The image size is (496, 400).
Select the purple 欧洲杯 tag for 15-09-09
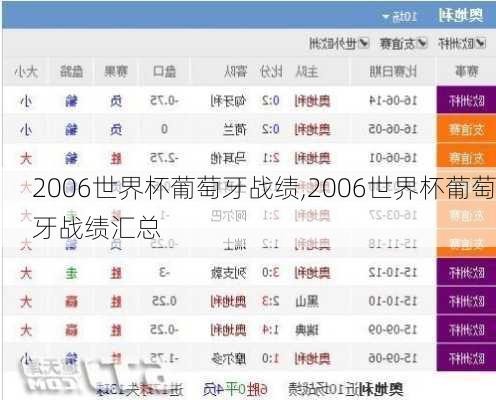tap(466, 330)
